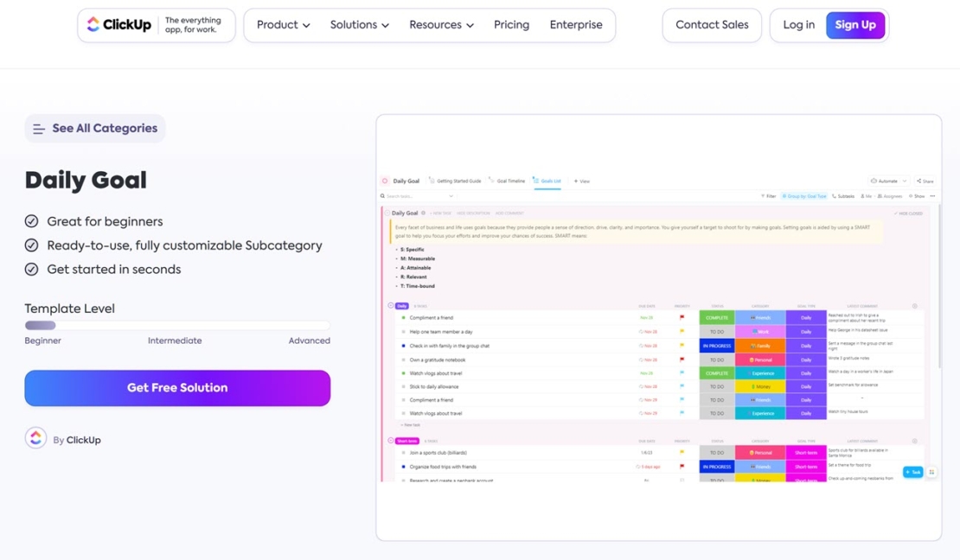Toggle the Group by: Goal Type option
The width and height of the screenshot is (960, 560).
click(804, 196)
